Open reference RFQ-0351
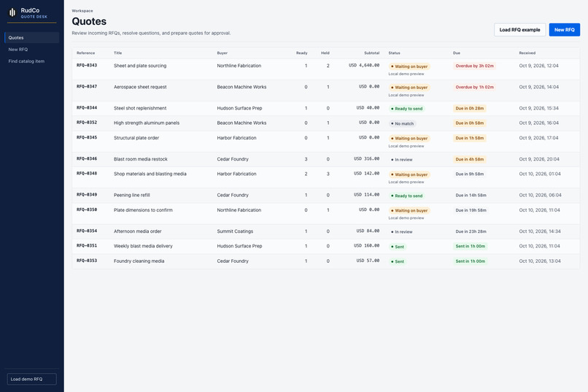This screenshot has width=588, height=392. [x=87, y=246]
